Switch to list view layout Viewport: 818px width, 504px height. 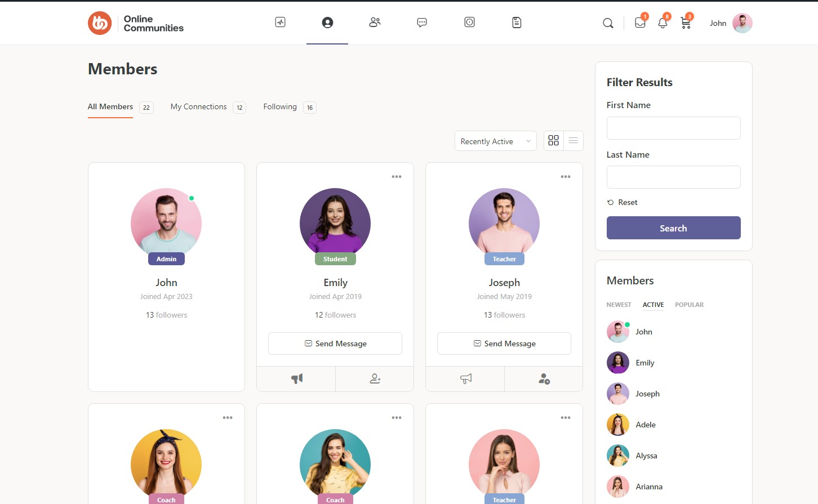(573, 141)
